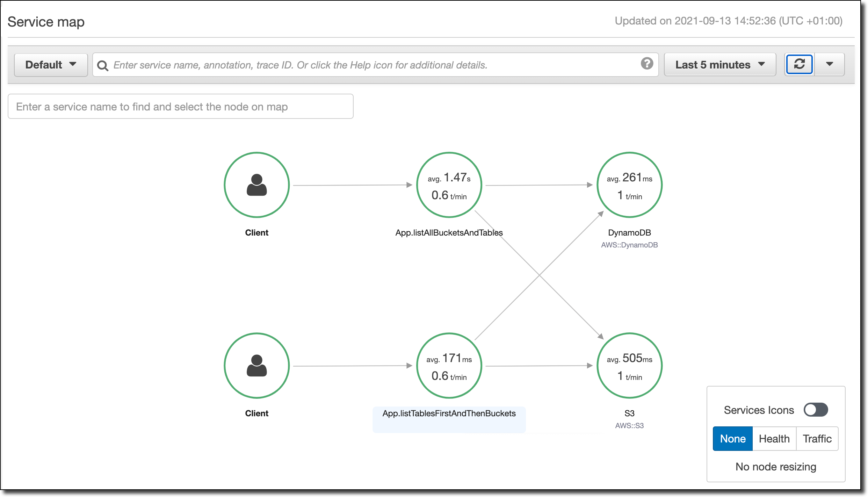This screenshot has height=497, width=868.
Task: Toggle the Services Icons switch
Action: 816,410
